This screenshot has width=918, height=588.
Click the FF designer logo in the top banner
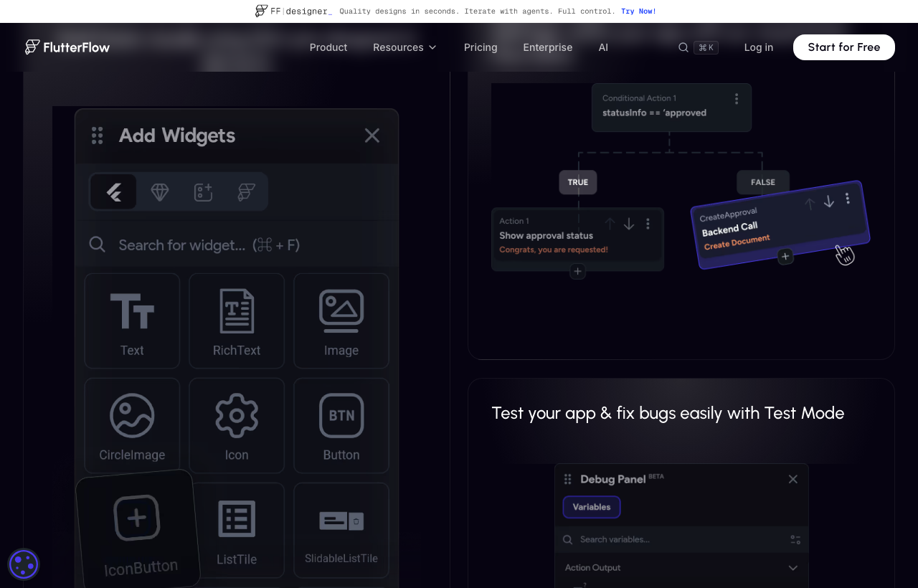pos(293,11)
